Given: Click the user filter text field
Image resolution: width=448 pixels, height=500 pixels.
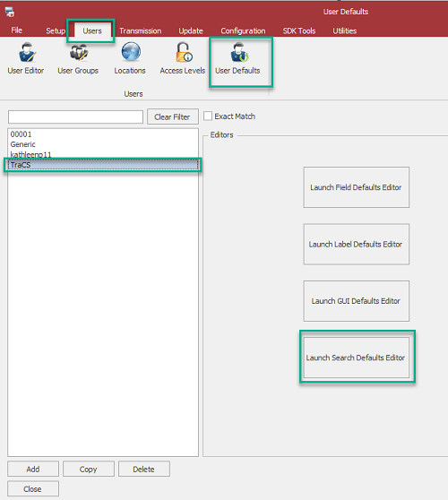Looking at the screenshot, I should [75, 116].
